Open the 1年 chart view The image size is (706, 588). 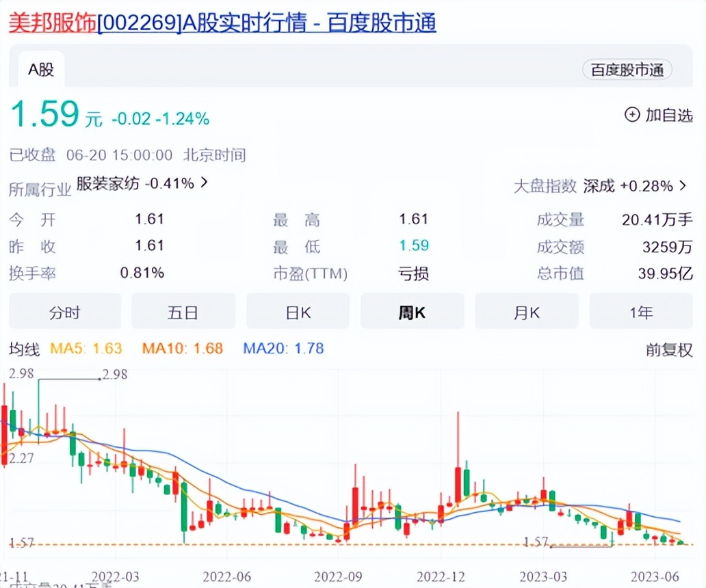pos(641,311)
